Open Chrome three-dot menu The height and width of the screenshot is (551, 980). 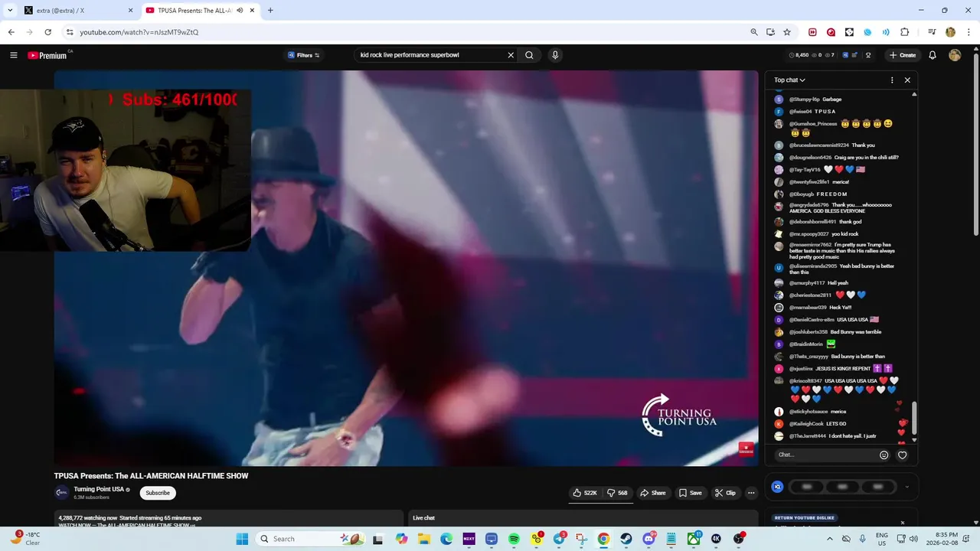coord(969,32)
